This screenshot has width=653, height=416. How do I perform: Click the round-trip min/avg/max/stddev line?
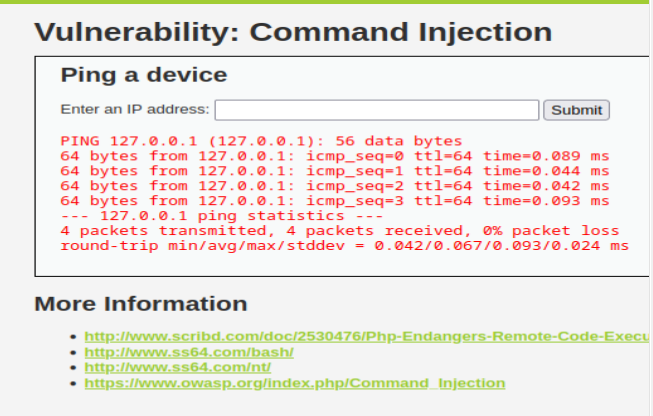pyautogui.click(x=345, y=246)
